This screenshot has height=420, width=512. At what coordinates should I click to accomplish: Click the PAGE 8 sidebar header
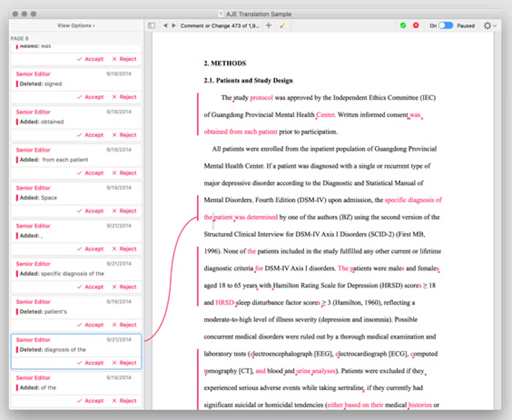coord(20,38)
